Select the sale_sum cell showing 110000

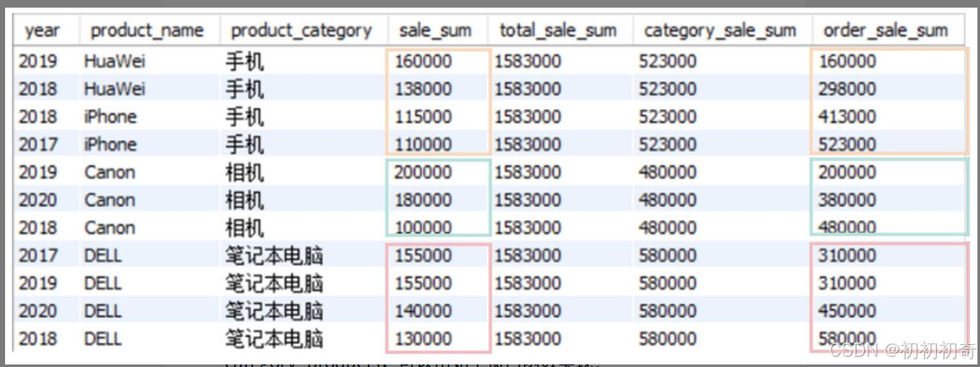tap(422, 145)
